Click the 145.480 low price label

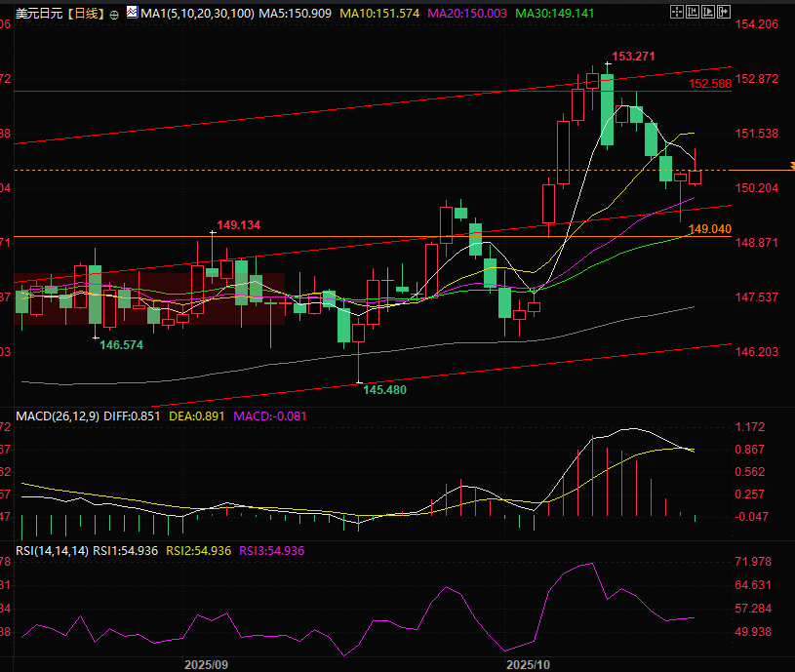pos(384,390)
